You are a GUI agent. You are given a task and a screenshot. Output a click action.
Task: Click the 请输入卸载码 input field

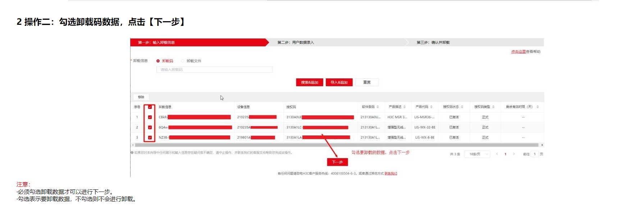(214, 69)
